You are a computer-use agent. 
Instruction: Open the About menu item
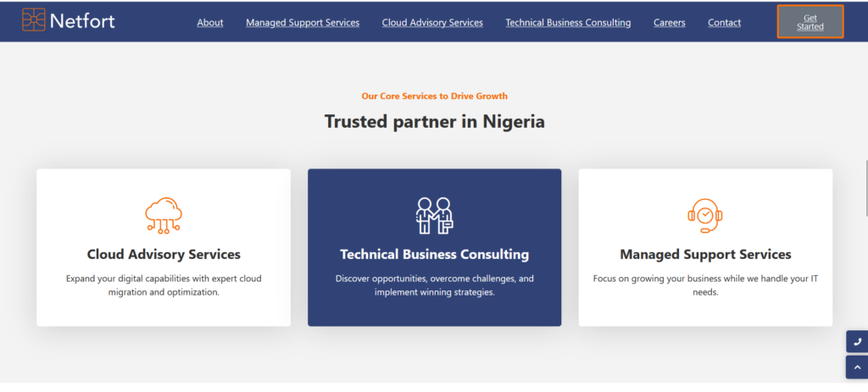tap(210, 23)
